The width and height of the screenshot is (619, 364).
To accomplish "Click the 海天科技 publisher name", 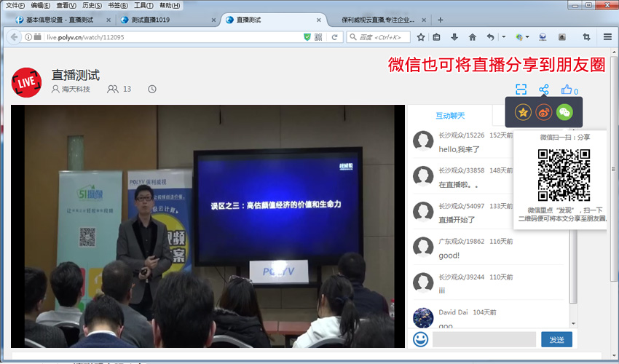I will (76, 90).
